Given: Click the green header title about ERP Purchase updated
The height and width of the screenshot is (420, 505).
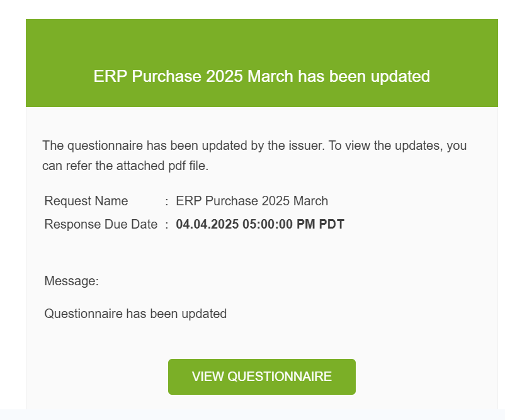Looking at the screenshot, I should tap(261, 76).
